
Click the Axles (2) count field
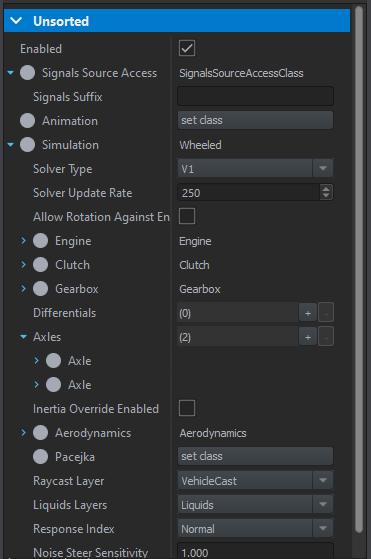pos(238,337)
